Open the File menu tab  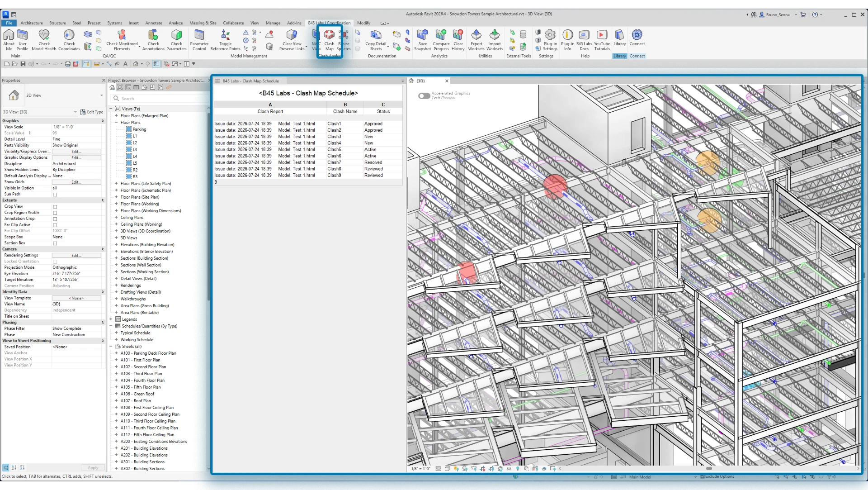click(x=9, y=23)
